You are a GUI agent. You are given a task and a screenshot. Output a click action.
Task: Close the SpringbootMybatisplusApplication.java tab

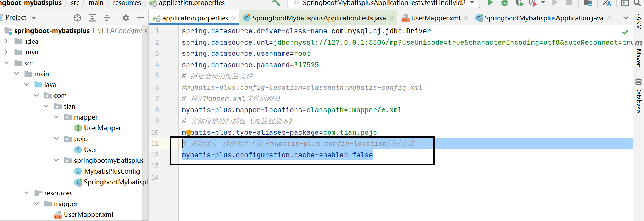tap(610, 18)
